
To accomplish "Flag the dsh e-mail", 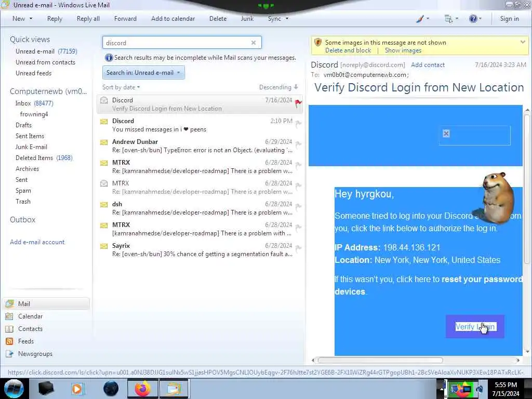I will (298, 207).
